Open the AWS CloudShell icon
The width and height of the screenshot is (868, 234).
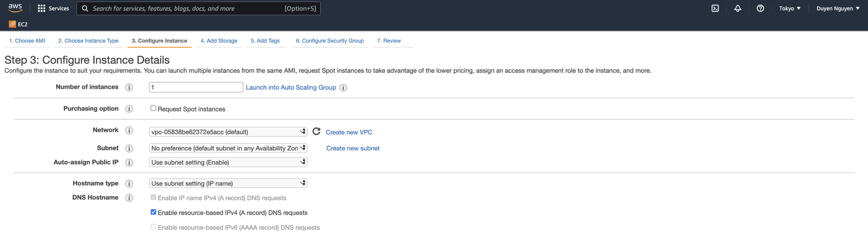(715, 8)
